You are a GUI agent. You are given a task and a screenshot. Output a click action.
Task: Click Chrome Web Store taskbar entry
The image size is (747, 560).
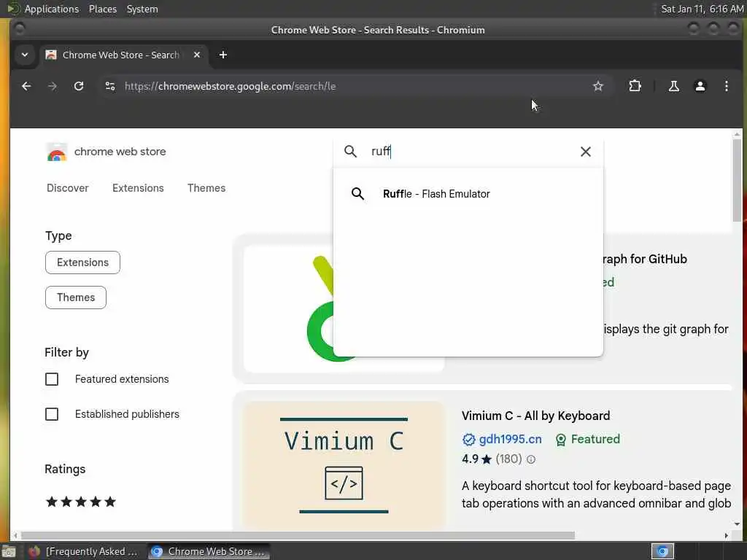coord(209,551)
